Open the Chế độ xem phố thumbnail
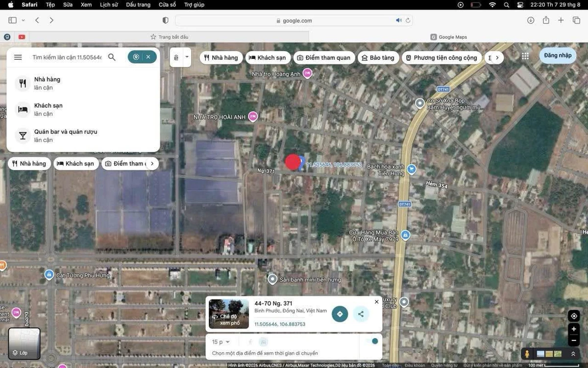 click(x=229, y=314)
